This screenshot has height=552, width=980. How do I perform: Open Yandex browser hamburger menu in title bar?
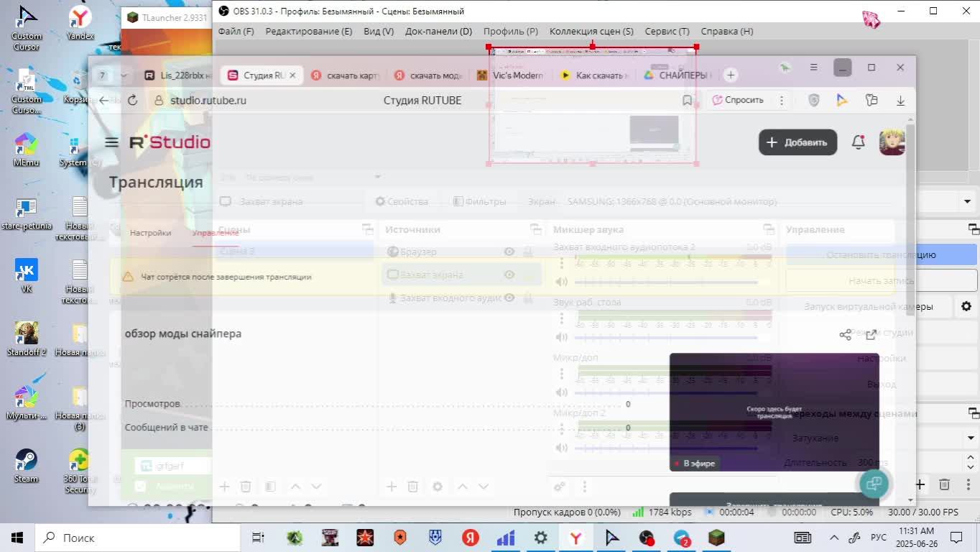click(813, 67)
